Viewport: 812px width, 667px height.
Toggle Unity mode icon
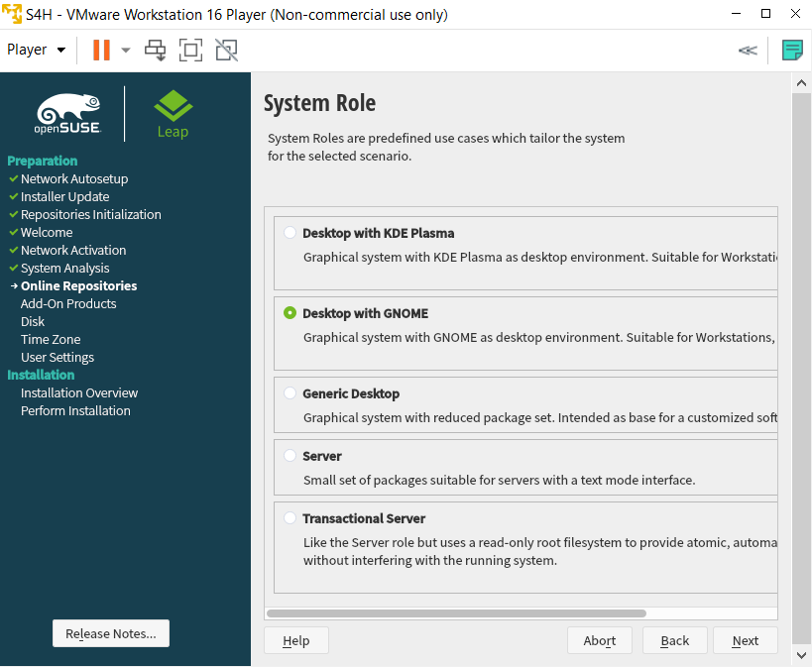coord(226,51)
